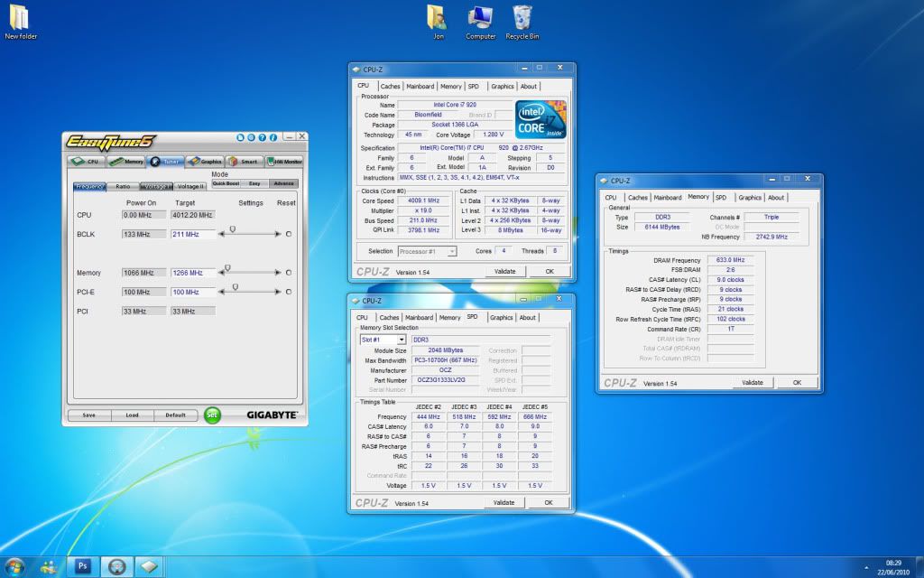The height and width of the screenshot is (578, 924).
Task: Apply settings with the green Set button
Action: (x=212, y=415)
